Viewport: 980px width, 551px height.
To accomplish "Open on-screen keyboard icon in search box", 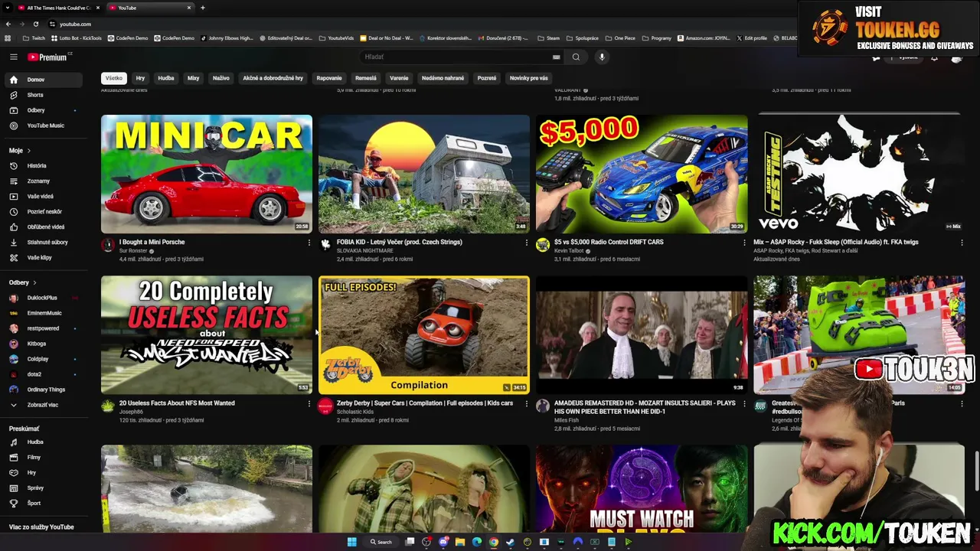I will click(557, 57).
